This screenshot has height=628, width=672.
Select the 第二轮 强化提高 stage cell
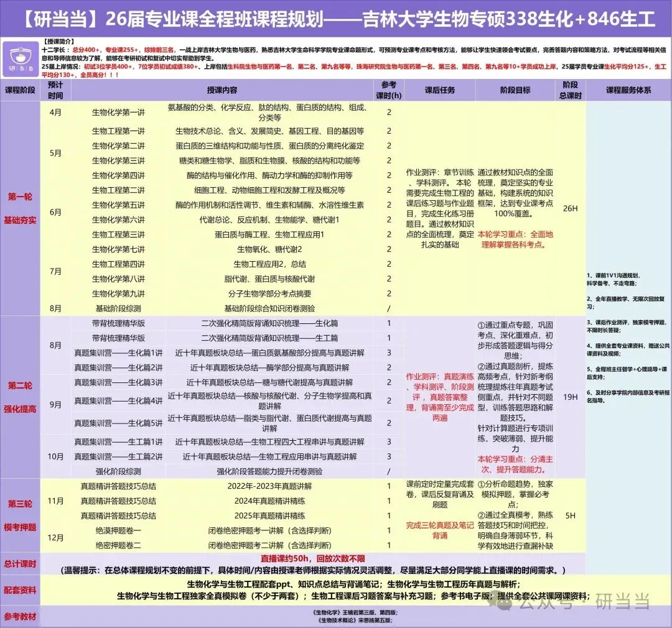pyautogui.click(x=20, y=397)
